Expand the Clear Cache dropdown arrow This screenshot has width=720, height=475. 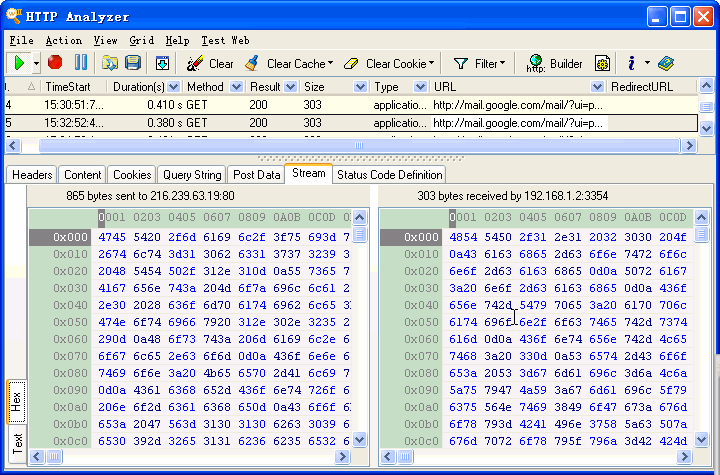pyautogui.click(x=331, y=63)
